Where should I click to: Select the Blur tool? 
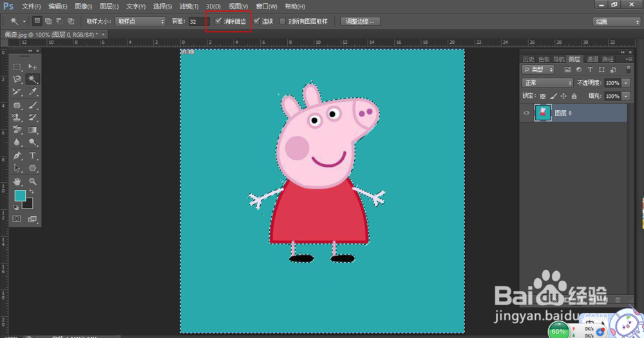tap(17, 142)
